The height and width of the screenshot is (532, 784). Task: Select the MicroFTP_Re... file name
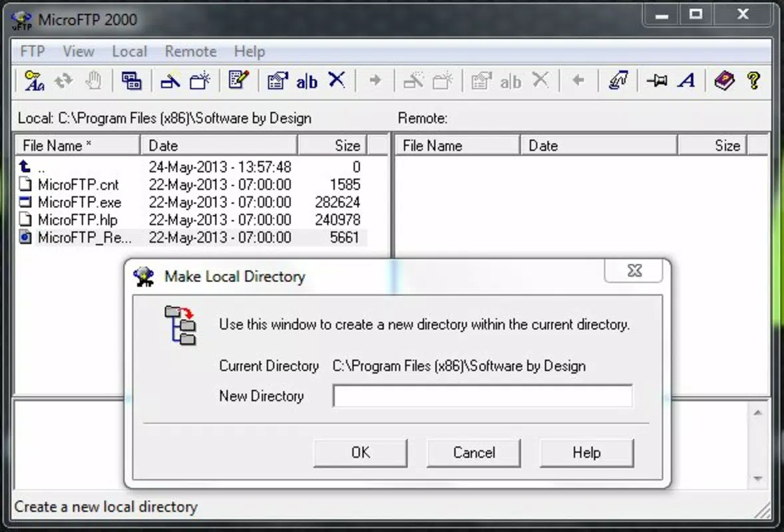(85, 237)
